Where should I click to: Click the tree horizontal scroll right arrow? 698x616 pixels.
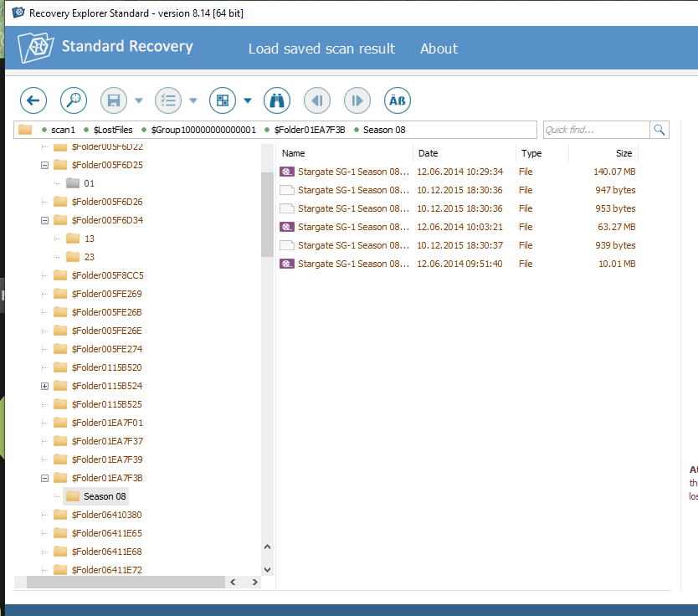pos(254,583)
